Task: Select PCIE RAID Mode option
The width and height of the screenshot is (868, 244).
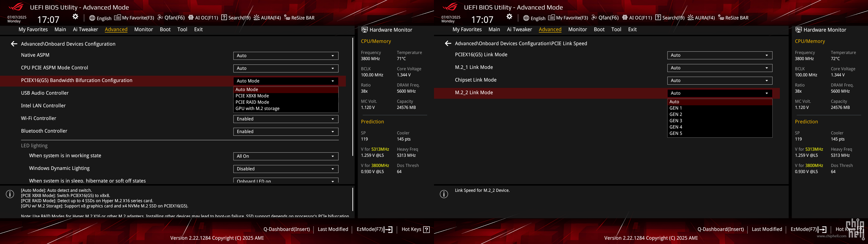Action: pyautogui.click(x=286, y=102)
